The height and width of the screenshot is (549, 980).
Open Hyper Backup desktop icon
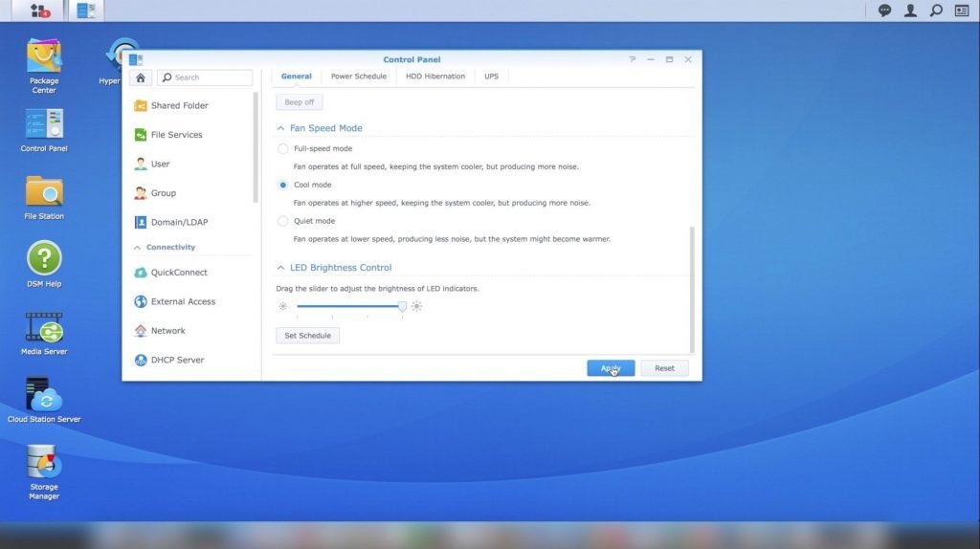pyautogui.click(x=116, y=61)
